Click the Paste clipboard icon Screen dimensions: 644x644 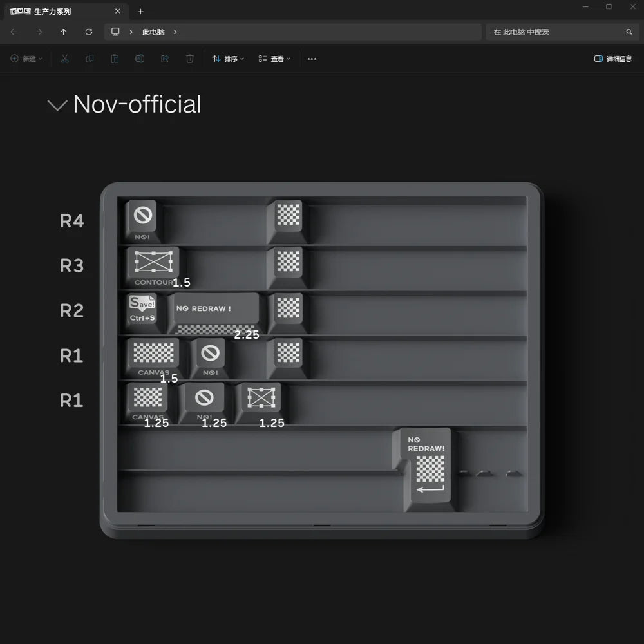[x=115, y=59]
